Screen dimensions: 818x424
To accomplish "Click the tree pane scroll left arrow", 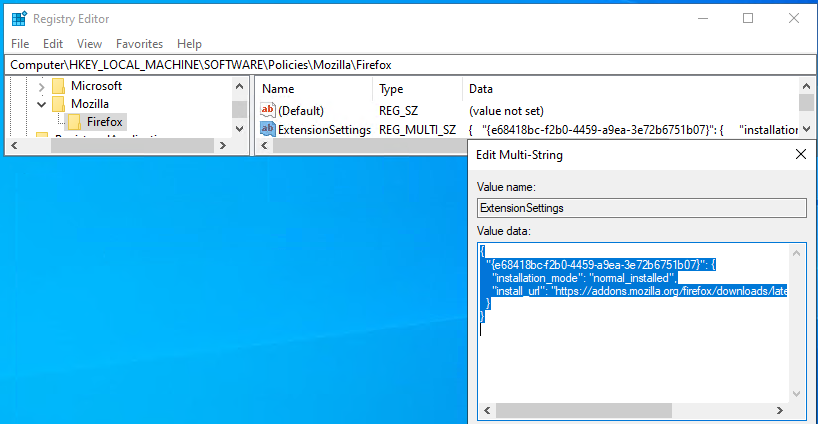I will click(14, 146).
